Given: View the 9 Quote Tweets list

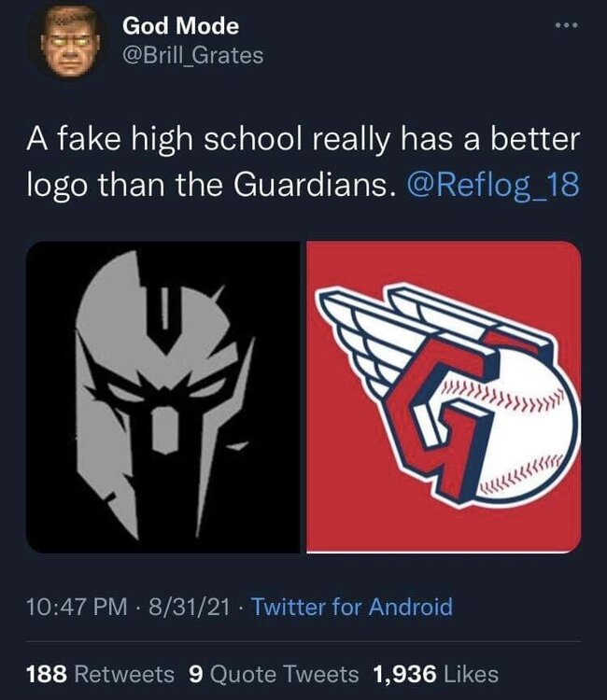Looking at the screenshot, I should click(274, 674).
